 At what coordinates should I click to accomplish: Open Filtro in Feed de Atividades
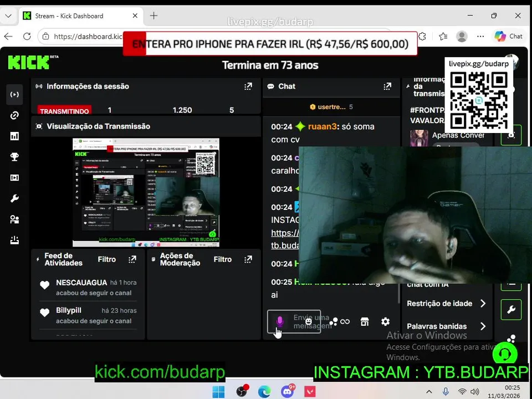(x=107, y=259)
